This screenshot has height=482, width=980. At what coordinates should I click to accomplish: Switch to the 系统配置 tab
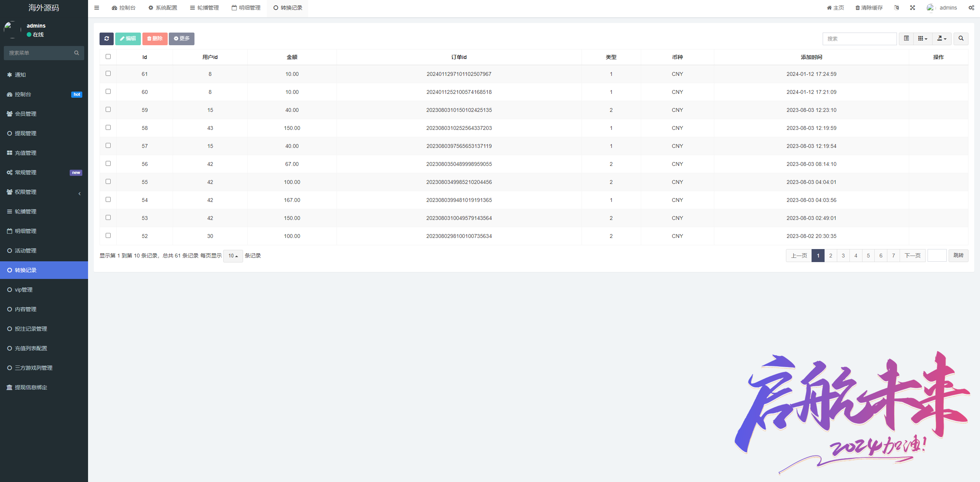[x=163, y=8]
